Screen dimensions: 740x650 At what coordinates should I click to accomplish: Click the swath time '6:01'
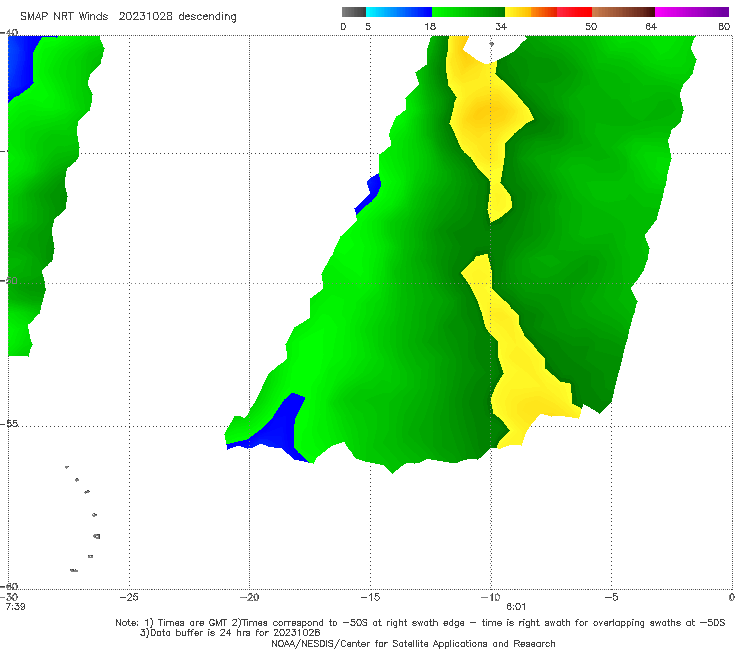point(516,607)
